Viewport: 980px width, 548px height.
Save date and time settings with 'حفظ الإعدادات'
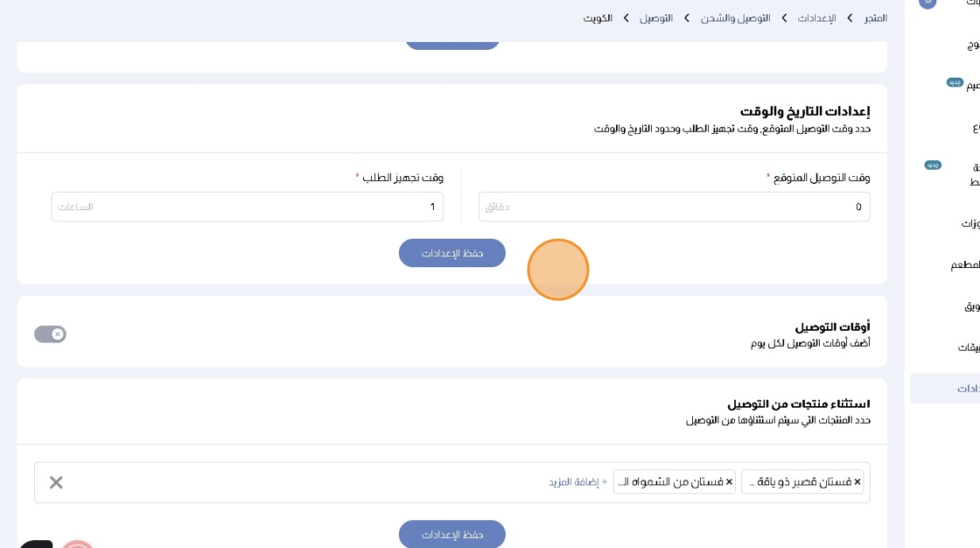pyautogui.click(x=451, y=253)
